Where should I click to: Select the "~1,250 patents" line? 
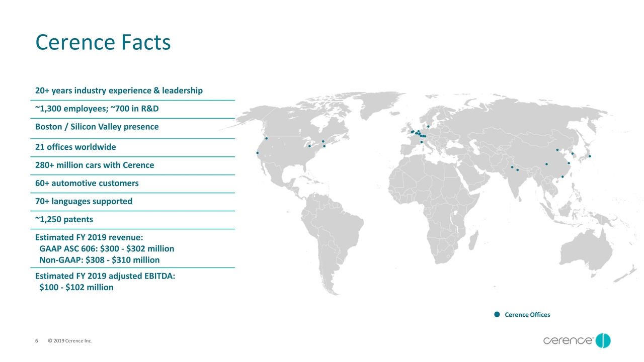click(x=64, y=219)
